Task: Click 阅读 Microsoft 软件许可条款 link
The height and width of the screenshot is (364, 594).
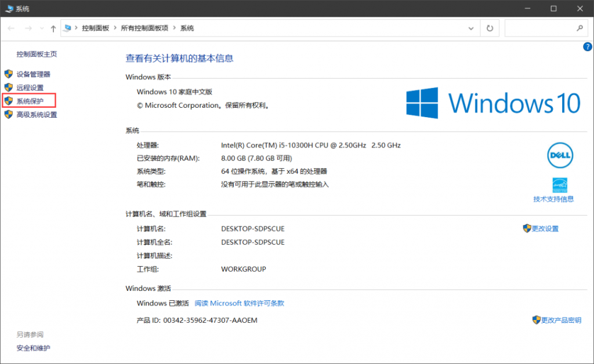Action: 239,303
